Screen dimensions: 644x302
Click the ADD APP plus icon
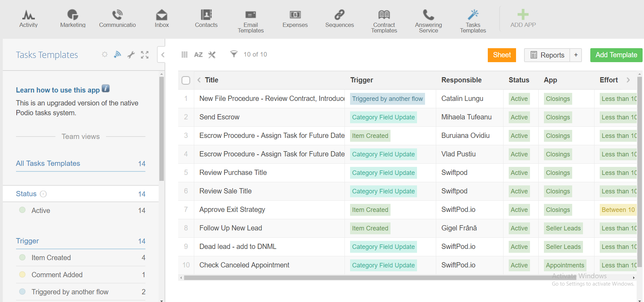click(523, 15)
